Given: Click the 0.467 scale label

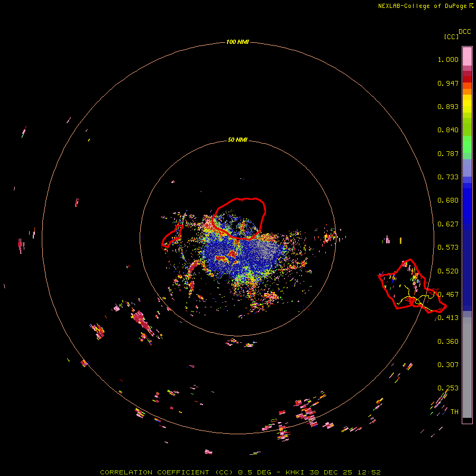Looking at the screenshot, I should coord(448,295).
